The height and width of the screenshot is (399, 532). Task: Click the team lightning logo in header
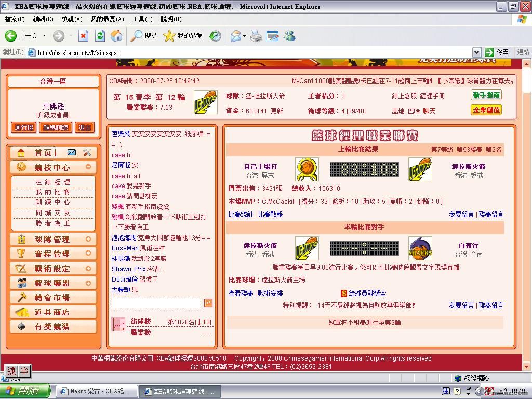205,102
